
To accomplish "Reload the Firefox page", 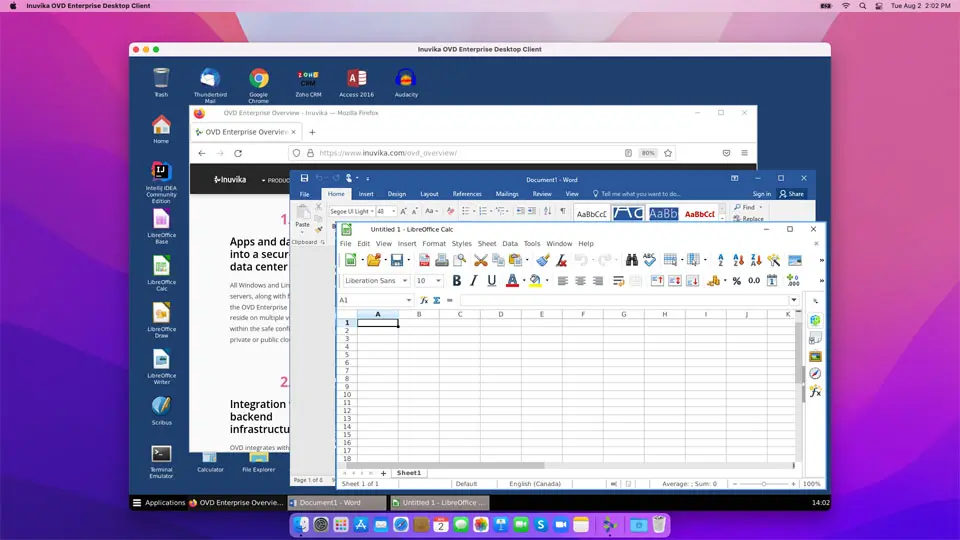I will pyautogui.click(x=238, y=153).
